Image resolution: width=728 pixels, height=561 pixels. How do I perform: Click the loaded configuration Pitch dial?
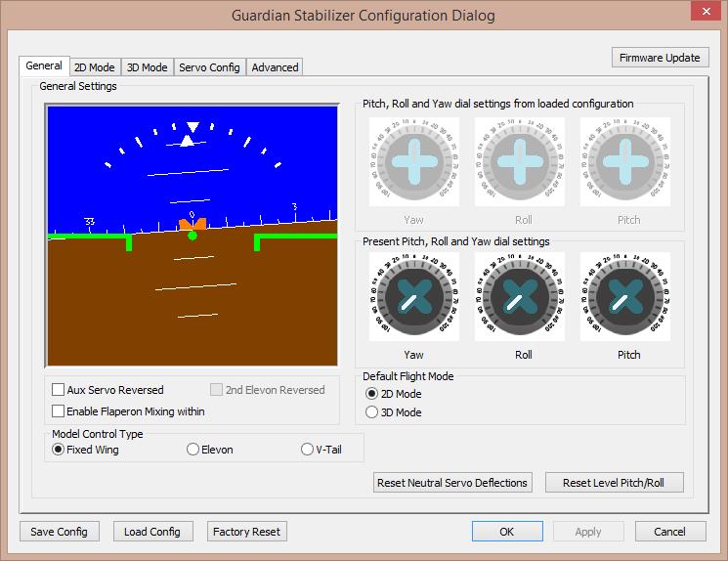(625, 161)
